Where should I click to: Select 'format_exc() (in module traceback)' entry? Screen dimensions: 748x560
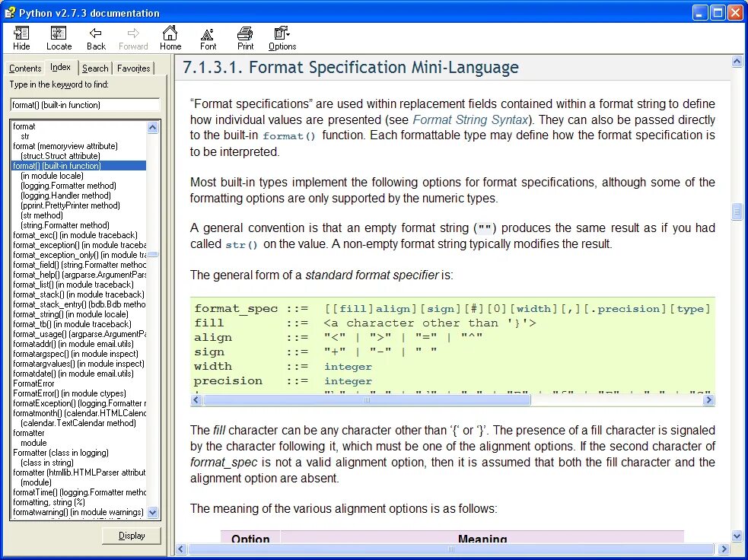[75, 235]
